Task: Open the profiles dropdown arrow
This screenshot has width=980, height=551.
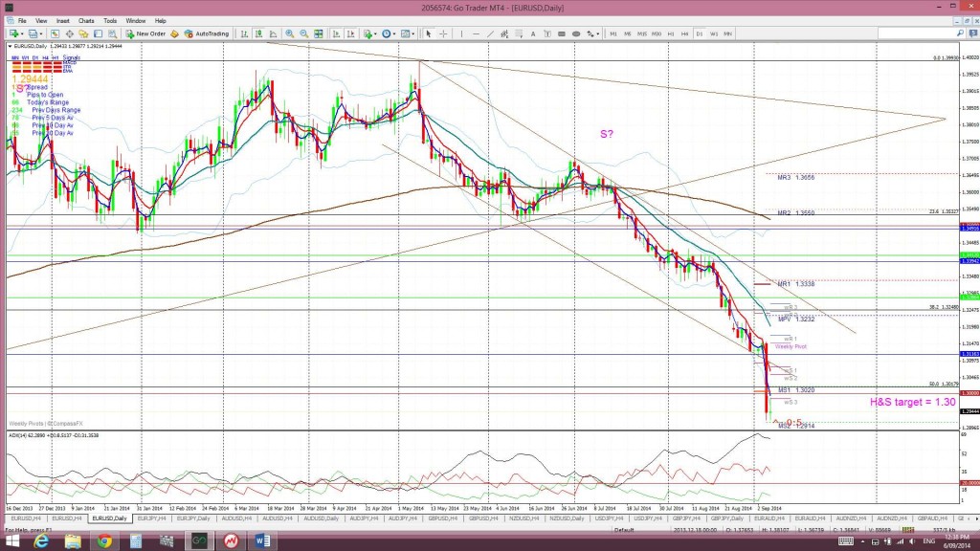Action: click(41, 35)
